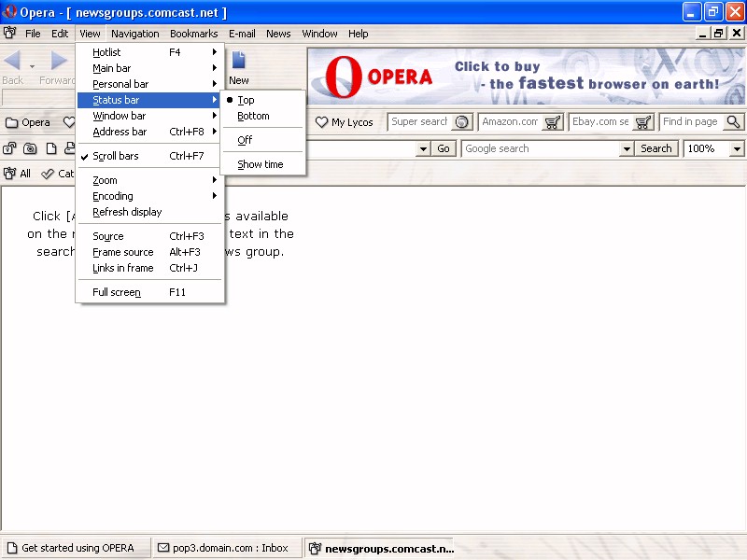
Task: Click the Ebay.com search cart icon
Action: pos(643,122)
